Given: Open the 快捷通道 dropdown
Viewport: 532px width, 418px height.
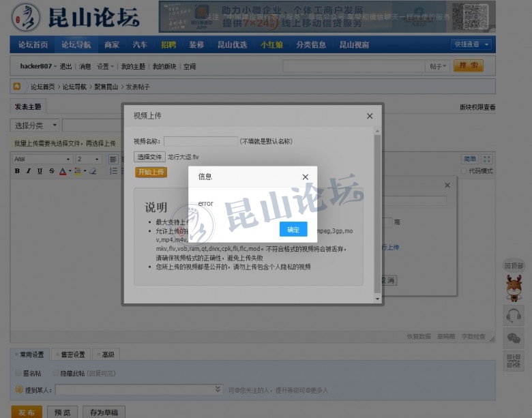Looking at the screenshot, I should point(472,44).
